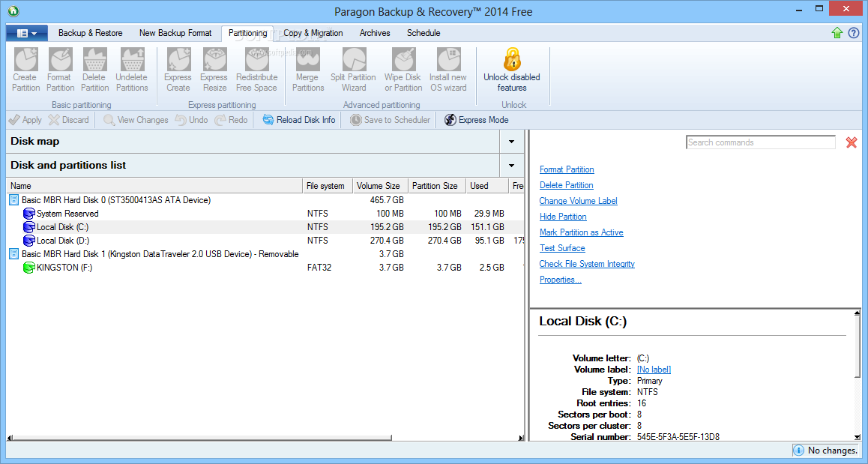Click the Create Partition icon
This screenshot has height=464, width=868.
coord(26,60)
